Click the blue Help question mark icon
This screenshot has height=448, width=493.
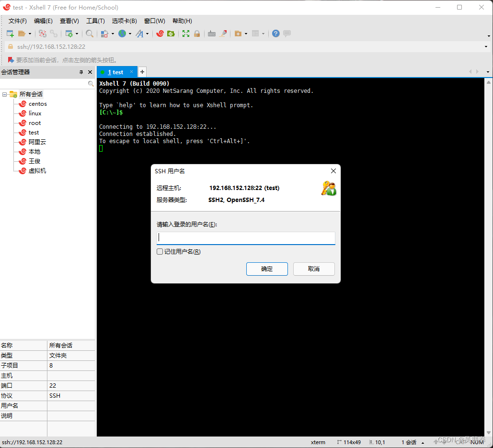point(276,34)
